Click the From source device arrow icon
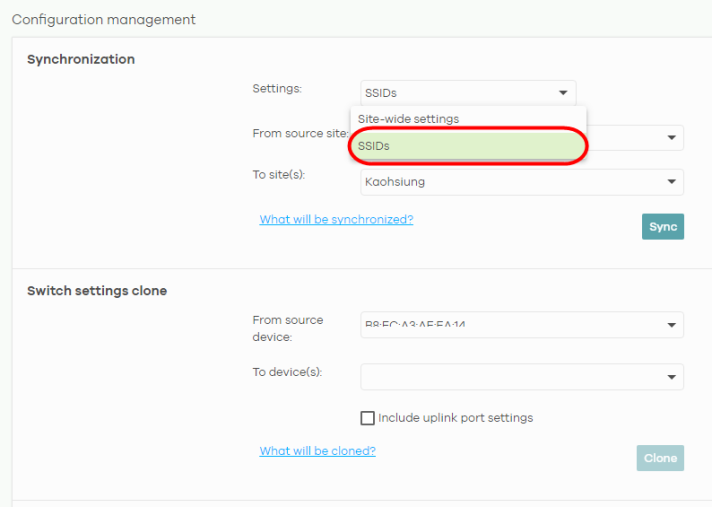 (670, 325)
